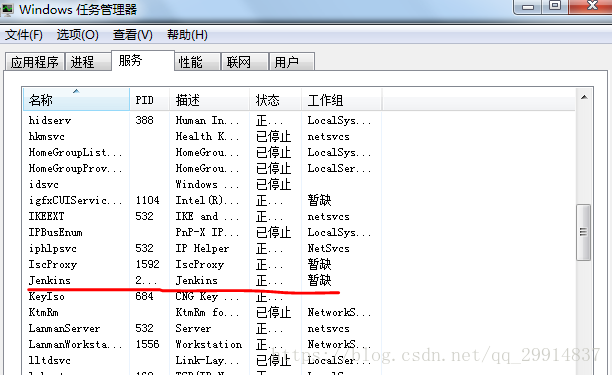Open the 查看(V) menu

[x=132, y=35]
